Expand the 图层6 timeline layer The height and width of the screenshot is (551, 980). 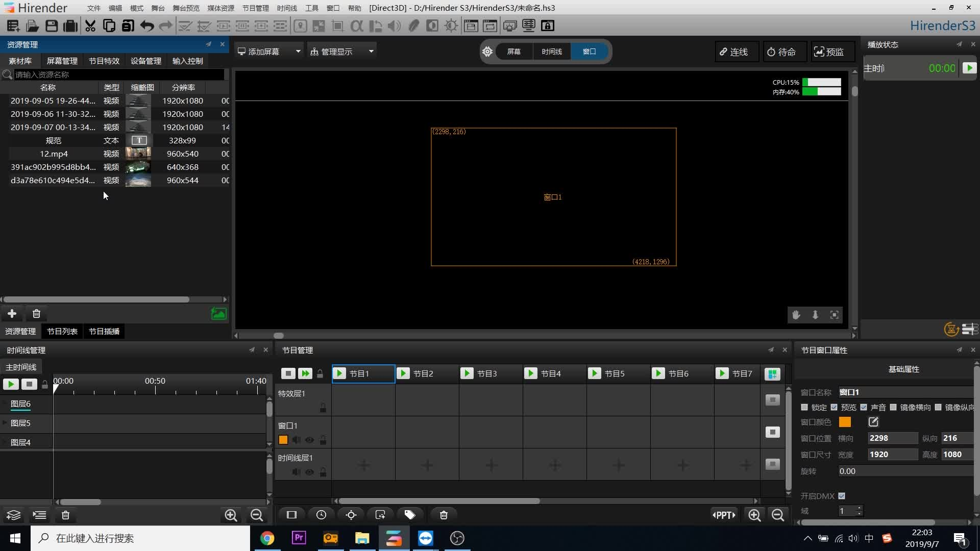[x=5, y=404]
